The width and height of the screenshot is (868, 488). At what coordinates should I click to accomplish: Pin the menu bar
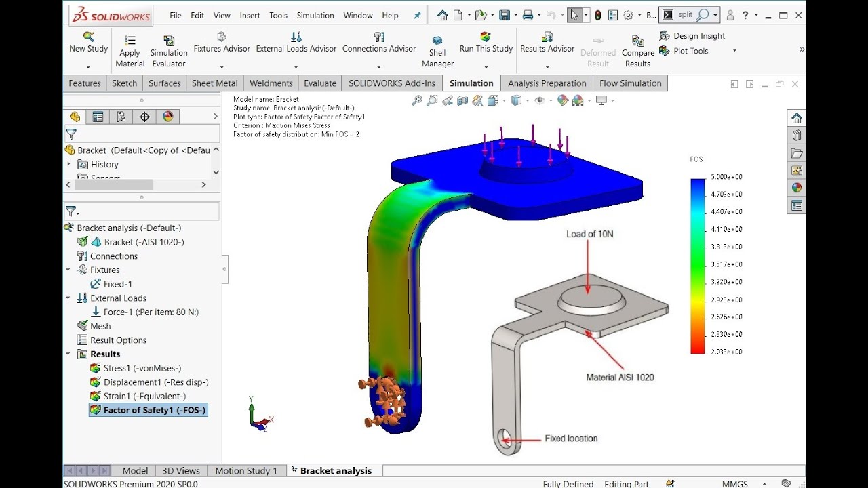coord(417,15)
